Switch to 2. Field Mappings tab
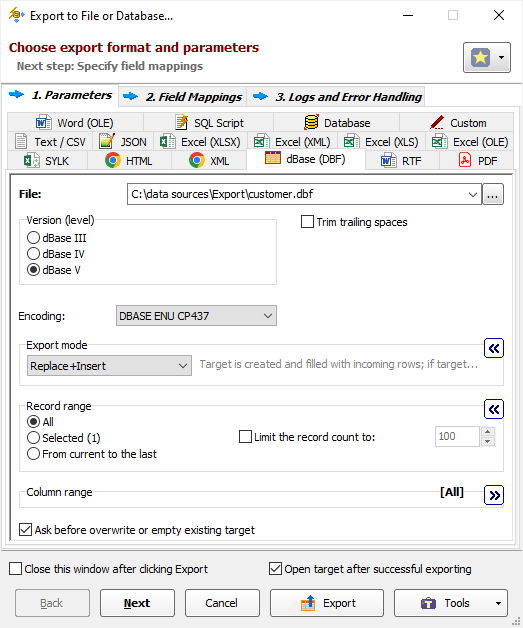The height and width of the screenshot is (628, 523). [x=183, y=97]
